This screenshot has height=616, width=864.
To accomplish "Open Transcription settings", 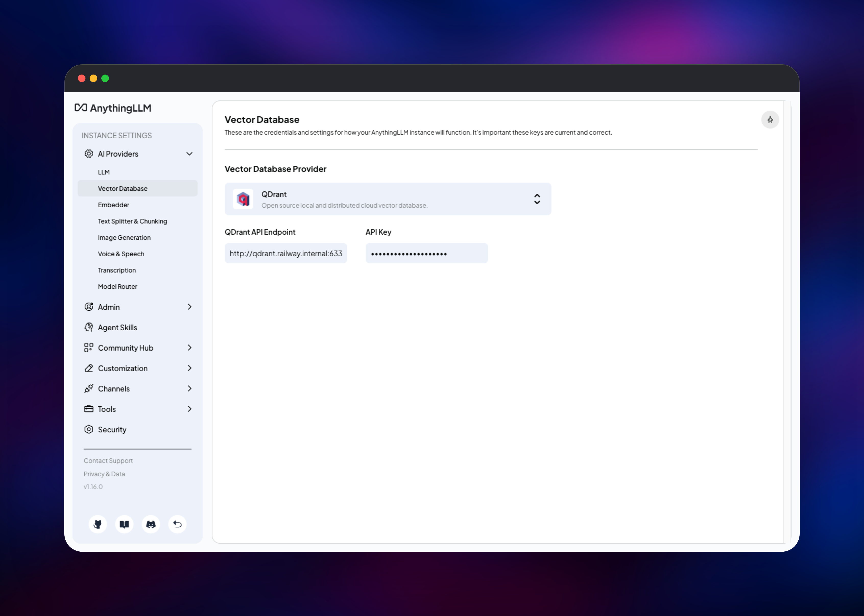I will [138, 270].
